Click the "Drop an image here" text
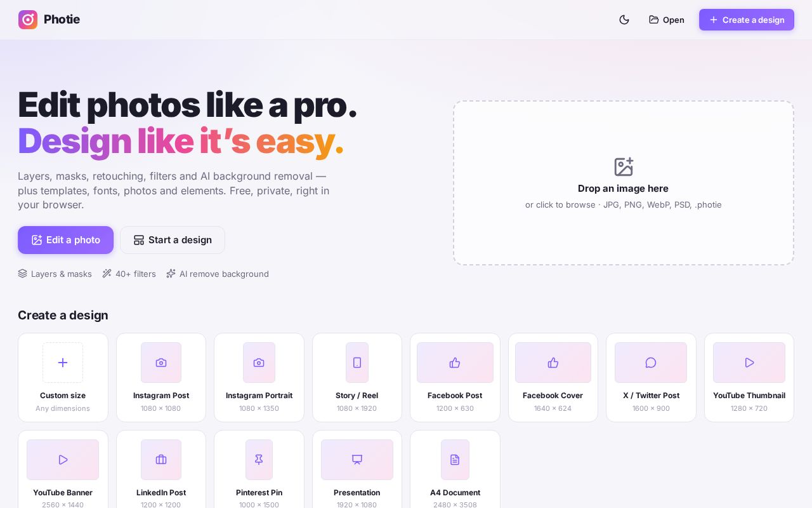 coord(623,189)
